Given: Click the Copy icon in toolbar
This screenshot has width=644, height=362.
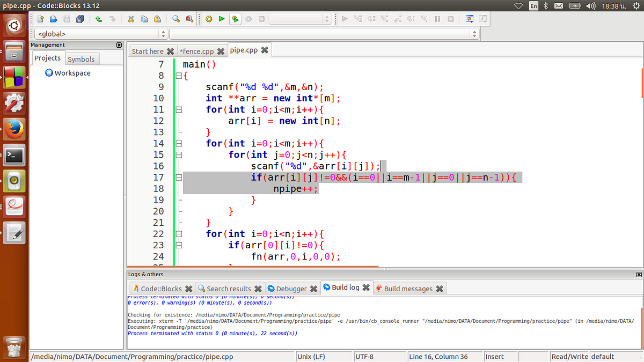Looking at the screenshot, I should pyautogui.click(x=144, y=19).
